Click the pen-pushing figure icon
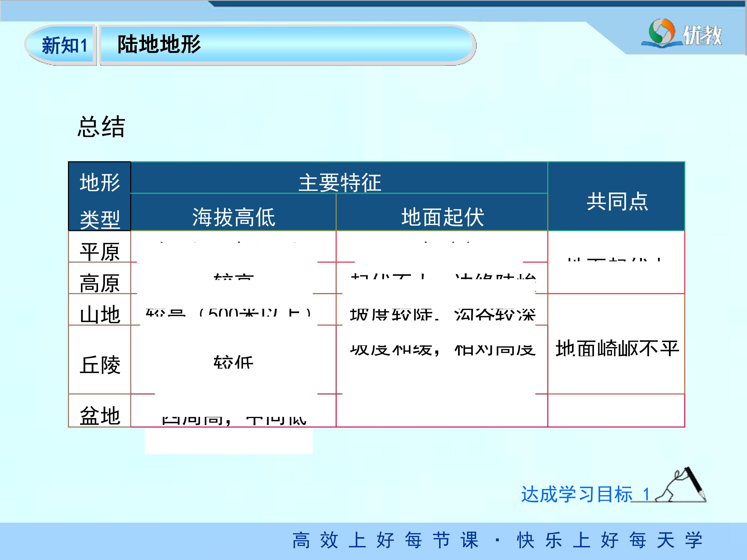 coord(681,485)
